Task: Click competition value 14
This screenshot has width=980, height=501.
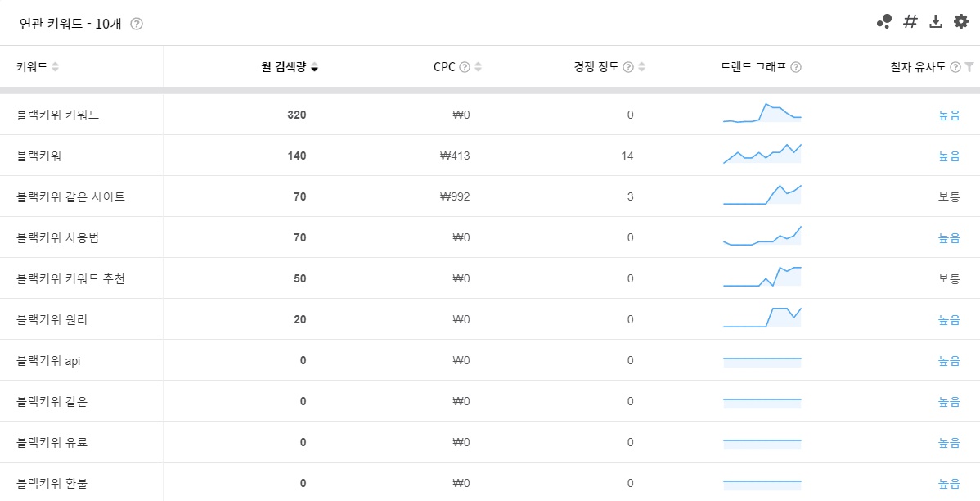Action: pos(627,156)
